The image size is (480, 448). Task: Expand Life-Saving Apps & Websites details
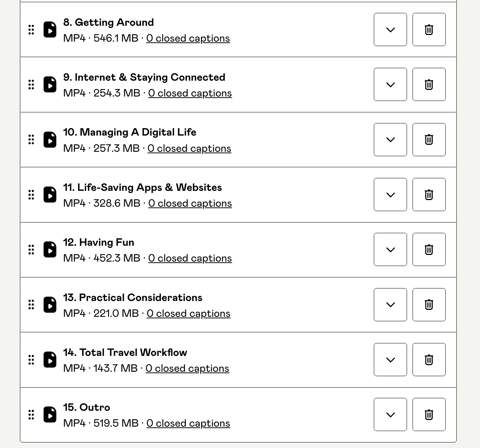coord(390,195)
